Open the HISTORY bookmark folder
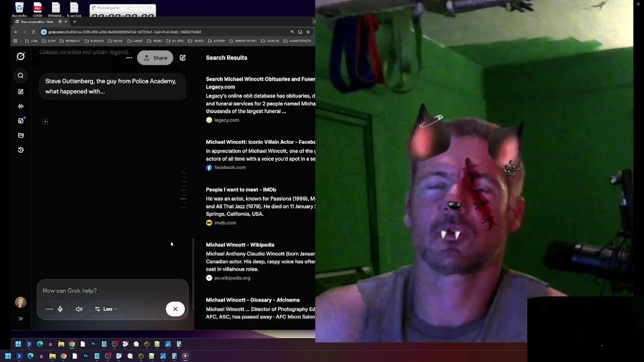The height and width of the screenshot is (362, 644). pos(217,41)
